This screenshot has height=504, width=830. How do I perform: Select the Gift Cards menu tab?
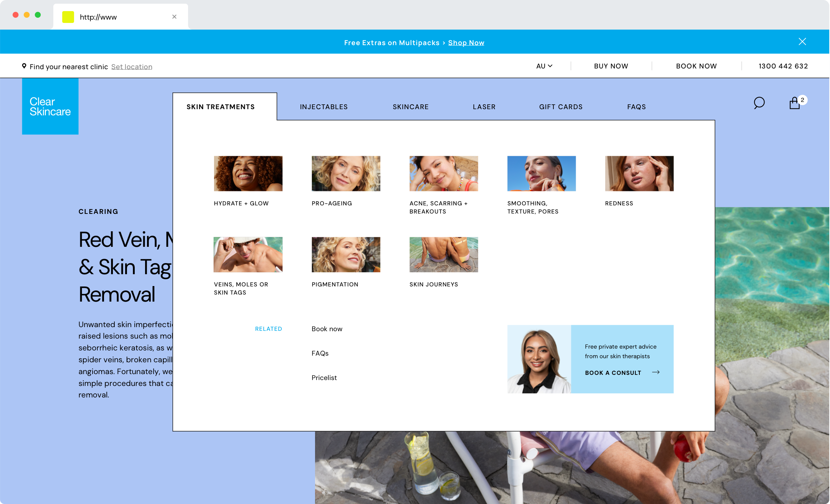point(561,107)
